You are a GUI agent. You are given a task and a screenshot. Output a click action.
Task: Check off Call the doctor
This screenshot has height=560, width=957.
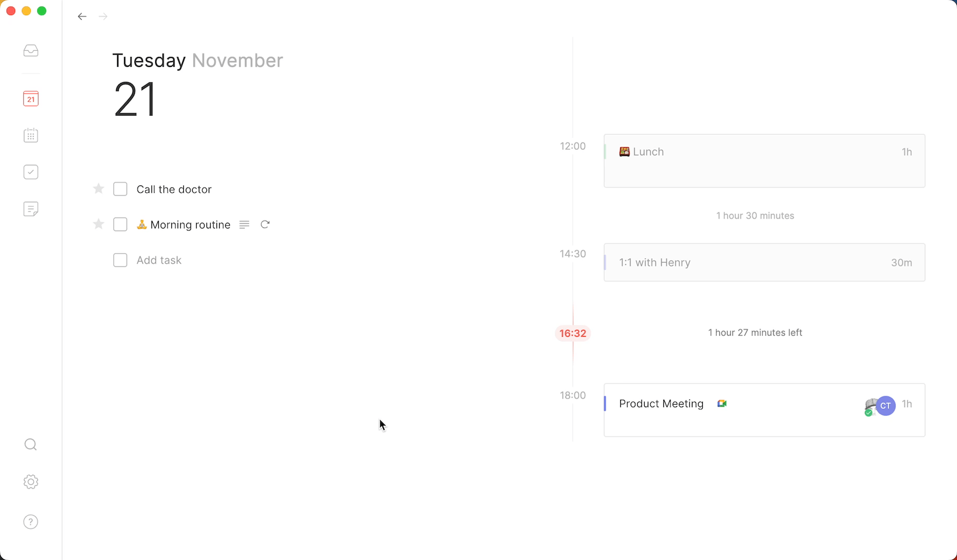[x=120, y=189]
